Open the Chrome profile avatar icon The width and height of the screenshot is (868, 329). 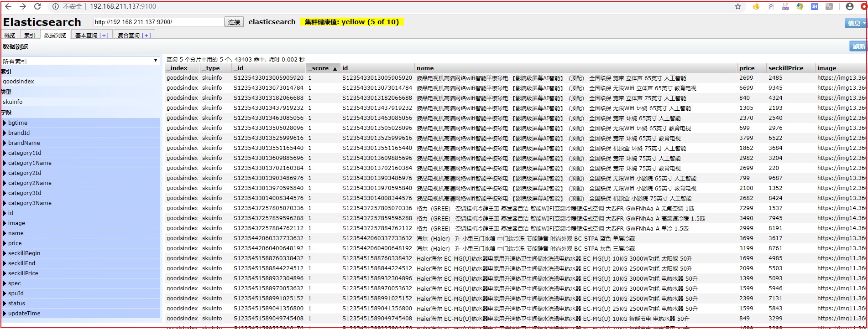850,6
